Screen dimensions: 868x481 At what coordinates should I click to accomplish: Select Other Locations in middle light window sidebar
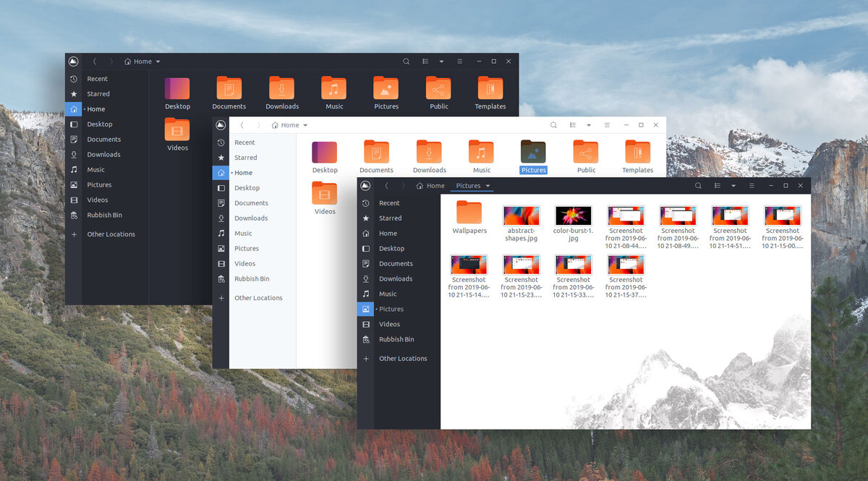(258, 298)
